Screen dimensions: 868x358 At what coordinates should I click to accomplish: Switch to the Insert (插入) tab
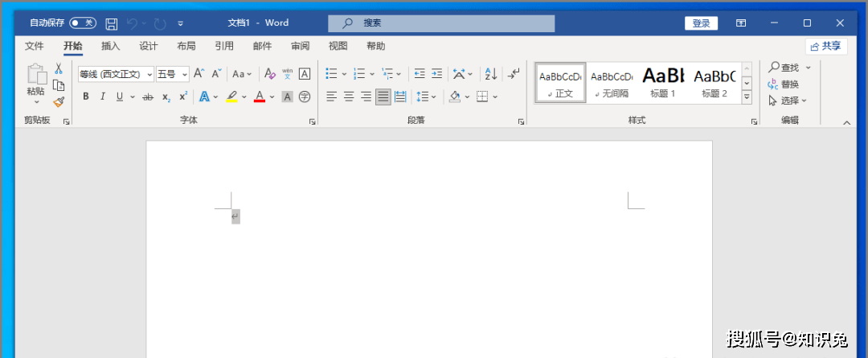coord(111,46)
